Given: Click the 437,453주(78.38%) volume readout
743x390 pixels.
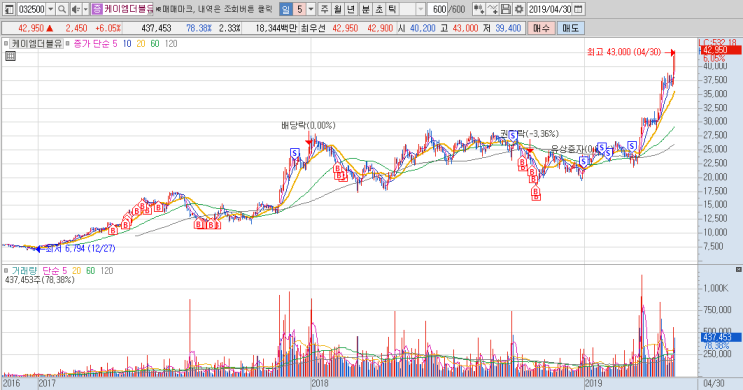Looking at the screenshot, I should 40,280.
